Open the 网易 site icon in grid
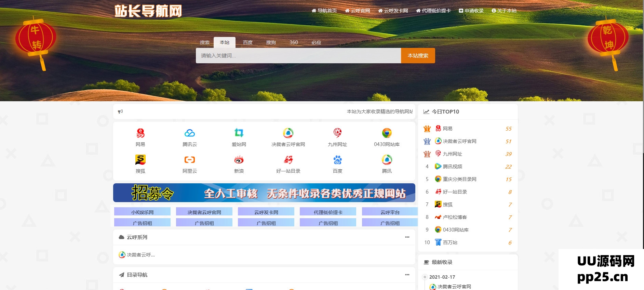The image size is (644, 290). (x=140, y=133)
